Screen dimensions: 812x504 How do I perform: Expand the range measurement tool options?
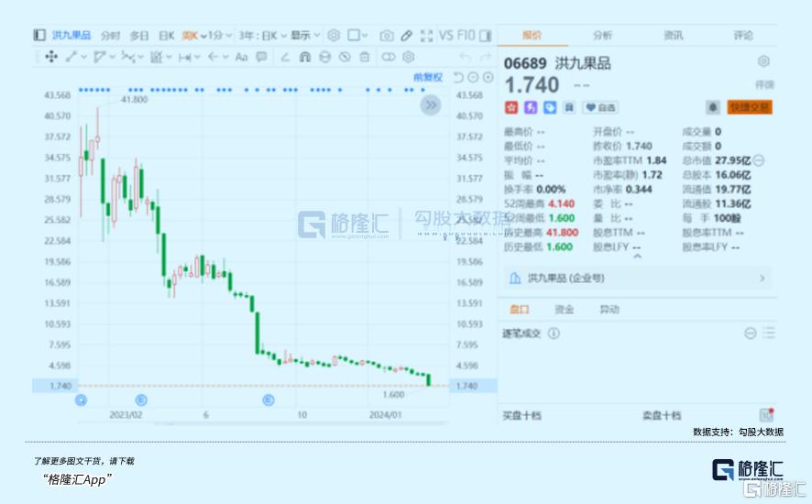197,57
